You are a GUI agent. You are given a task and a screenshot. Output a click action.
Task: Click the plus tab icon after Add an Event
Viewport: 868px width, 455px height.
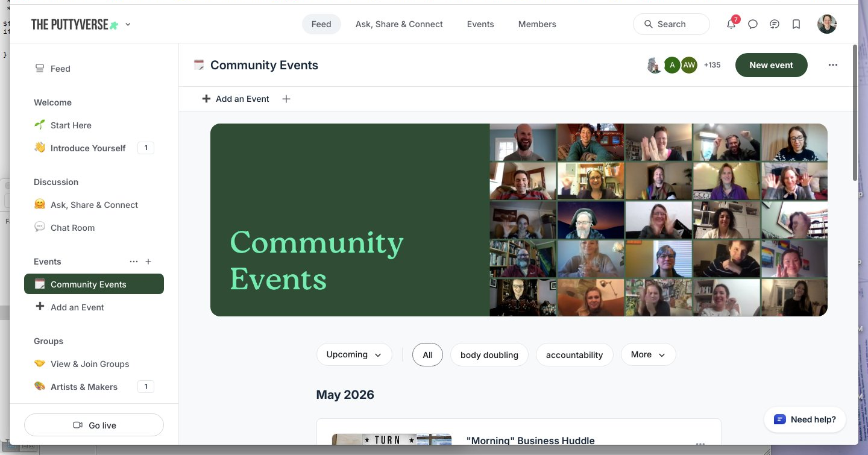(286, 99)
